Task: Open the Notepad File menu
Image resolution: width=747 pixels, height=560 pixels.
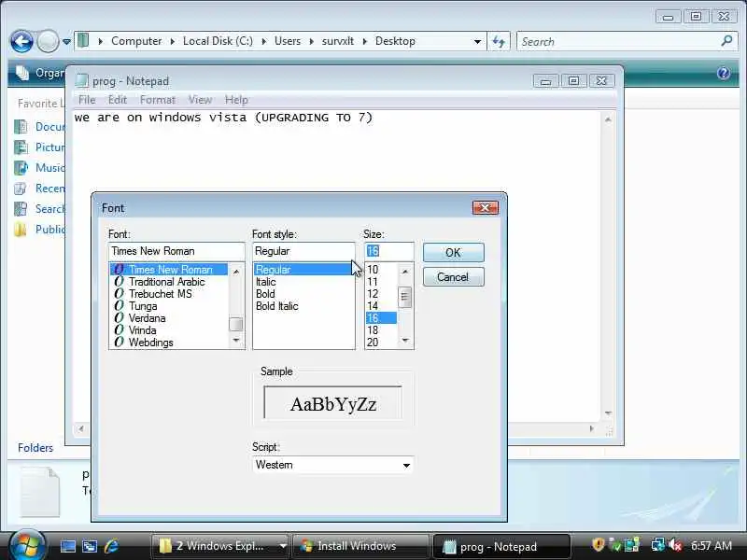Action: [87, 100]
